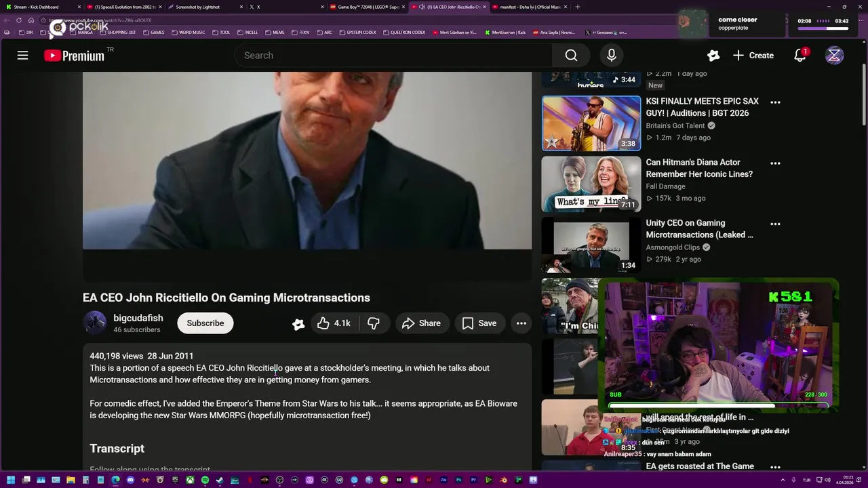Switch to Screenshot by Lightshot tab
The height and width of the screenshot is (488, 868).
tap(203, 7)
